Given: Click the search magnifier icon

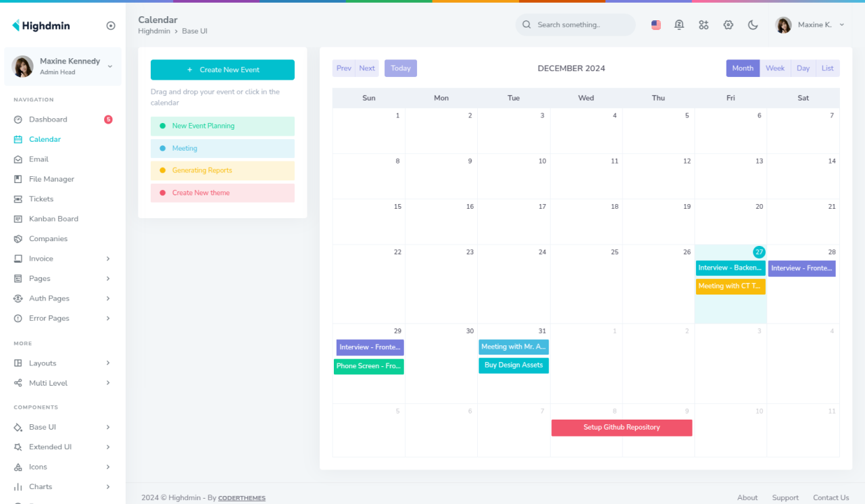Looking at the screenshot, I should point(526,25).
